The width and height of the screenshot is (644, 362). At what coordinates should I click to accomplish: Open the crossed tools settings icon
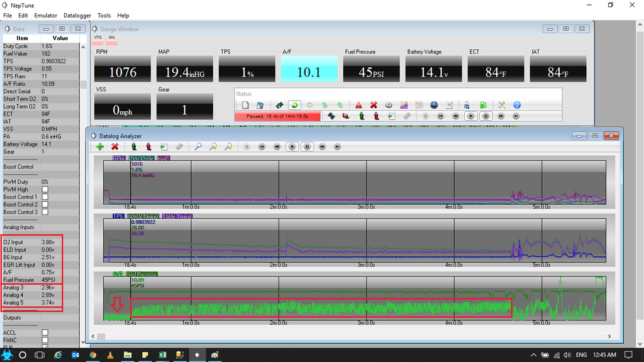(x=501, y=105)
